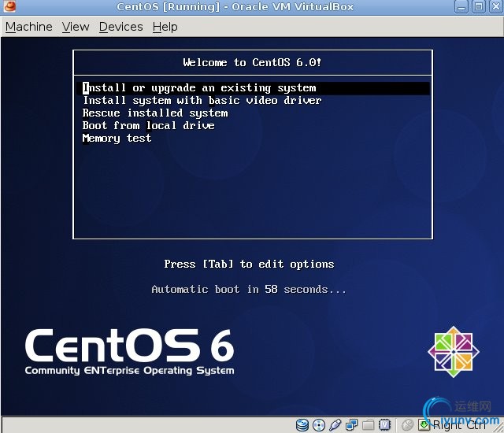Open the Devices menu
Screen dimensions: 504x433
[120, 27]
